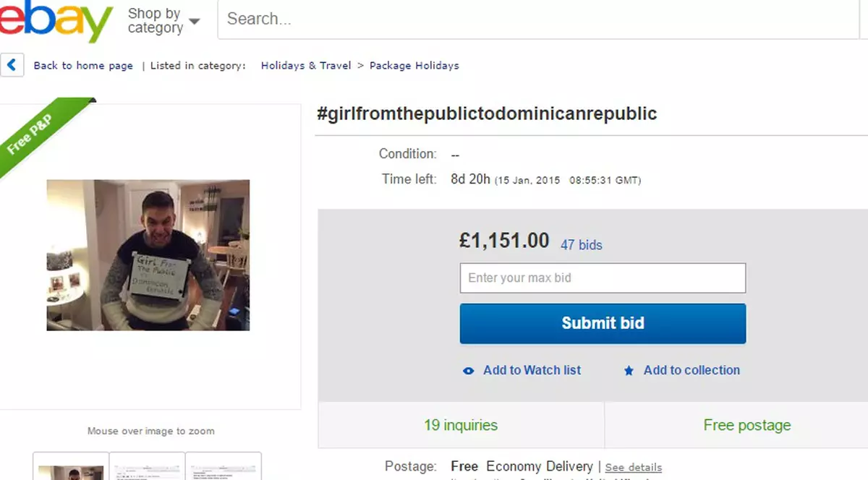
Task: Select Add to Watch list text
Action: tap(532, 370)
